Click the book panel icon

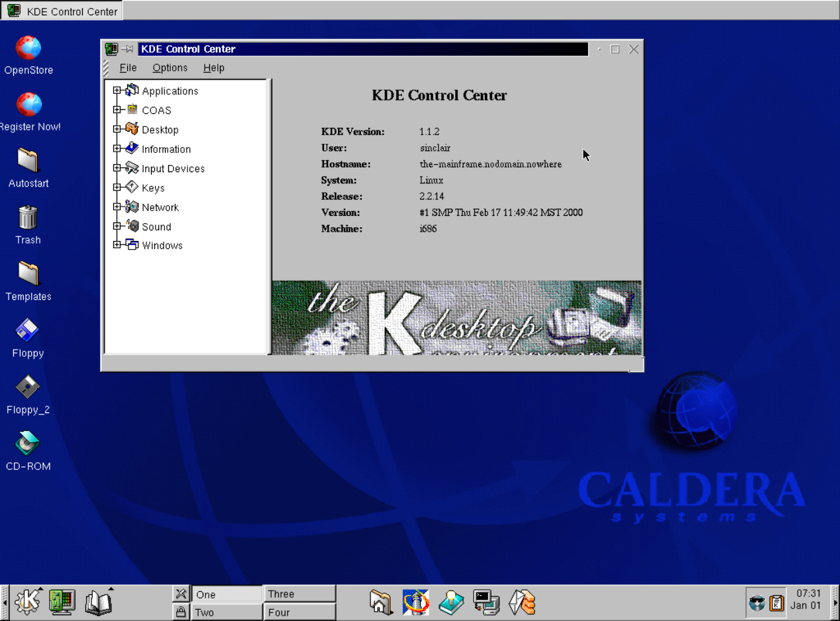pyautogui.click(x=99, y=602)
